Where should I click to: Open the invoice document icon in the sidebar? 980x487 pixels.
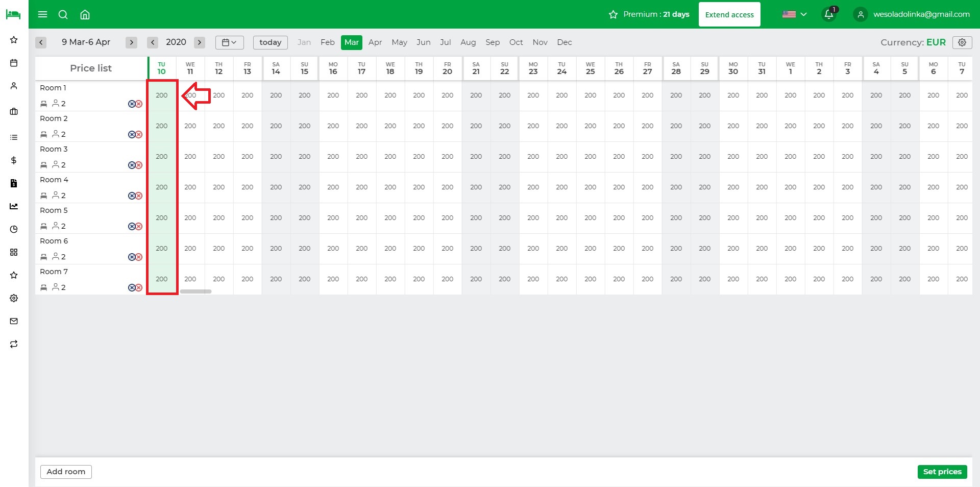pos(14,183)
